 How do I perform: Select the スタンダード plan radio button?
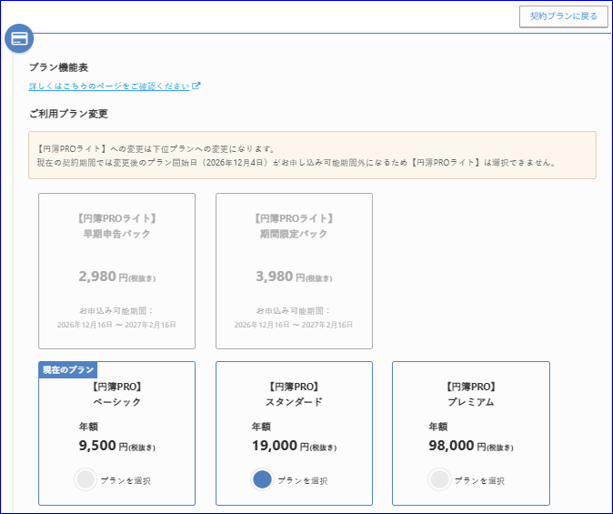click(262, 479)
